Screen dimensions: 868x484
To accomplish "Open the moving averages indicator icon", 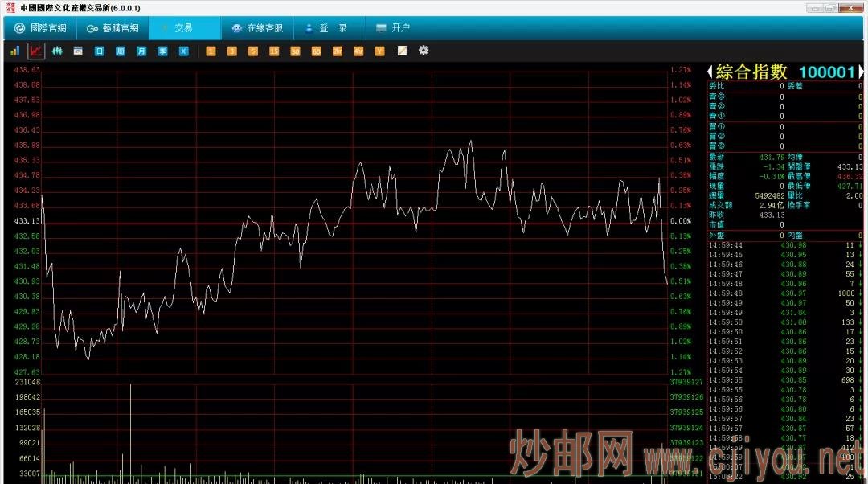I will 56,51.
